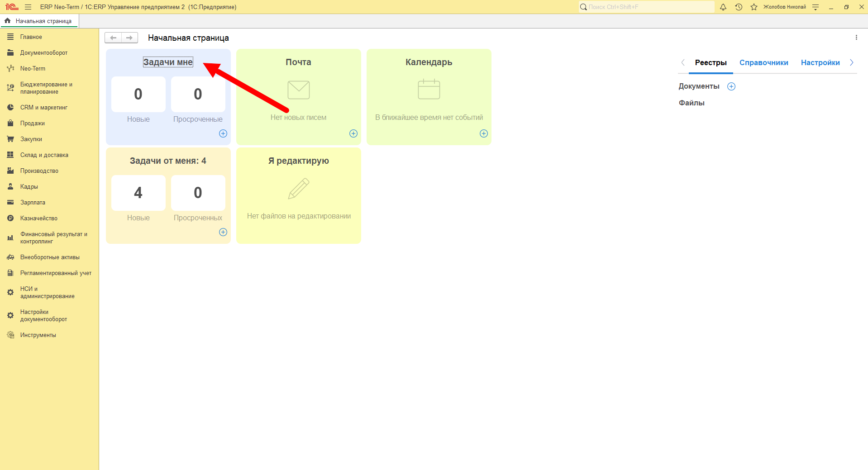Open the notifications bell
The image size is (868, 470).
pyautogui.click(x=723, y=7)
